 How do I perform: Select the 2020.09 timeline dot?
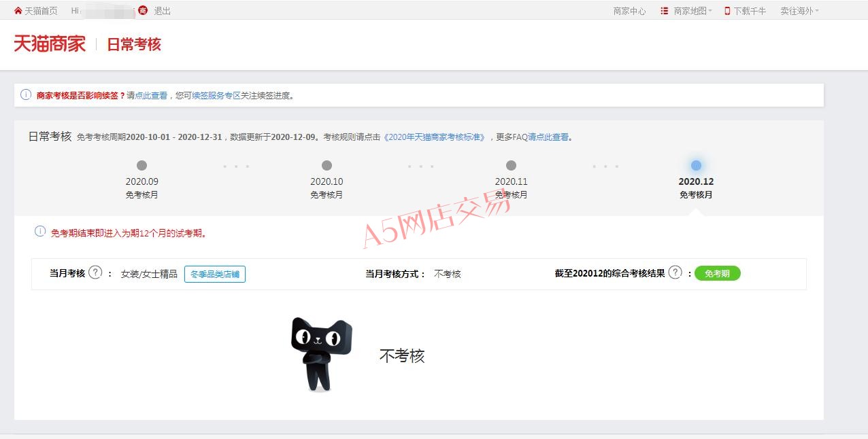[141, 165]
